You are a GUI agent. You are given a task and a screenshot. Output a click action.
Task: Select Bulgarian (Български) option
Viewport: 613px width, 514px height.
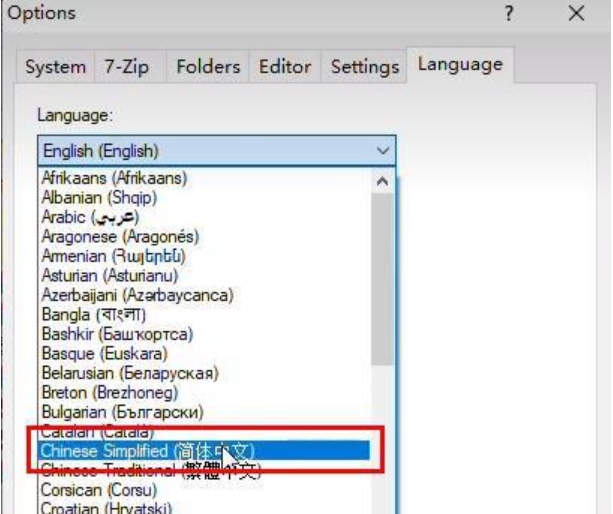pos(122,412)
